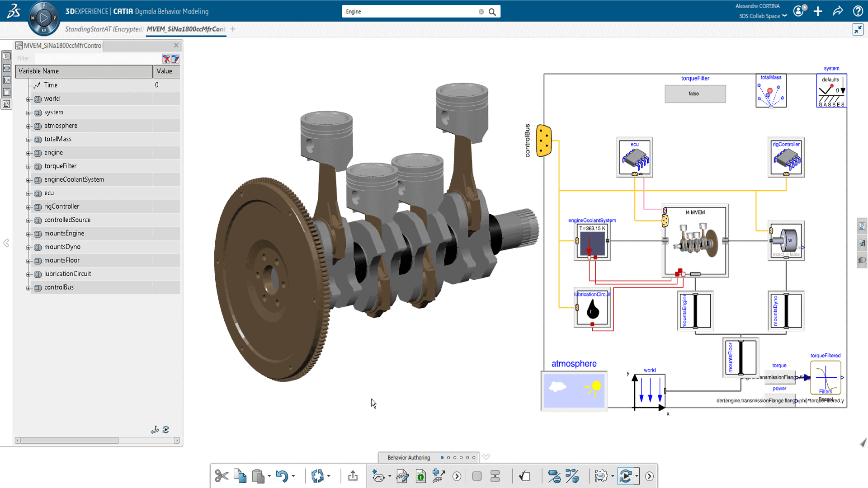Click the help question mark icon
This screenshot has width=868, height=488.
[858, 11]
